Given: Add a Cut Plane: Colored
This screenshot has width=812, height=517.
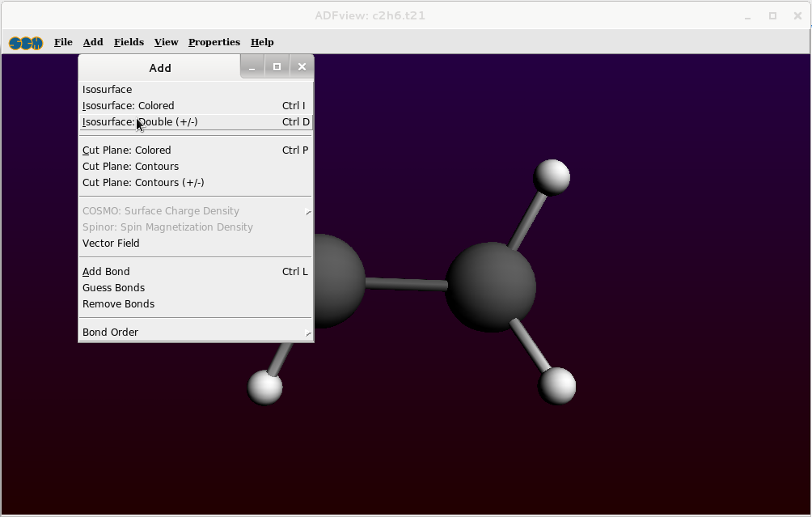Looking at the screenshot, I should click(126, 150).
